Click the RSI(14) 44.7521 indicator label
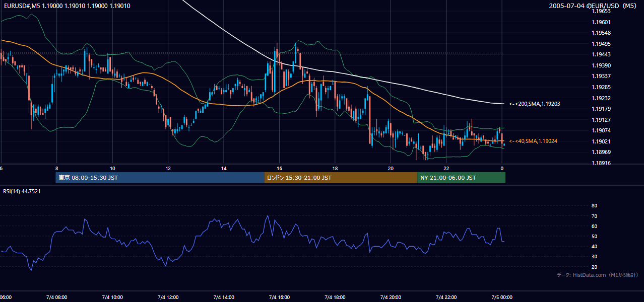Viewport: 644px width, 302px height. (22, 191)
